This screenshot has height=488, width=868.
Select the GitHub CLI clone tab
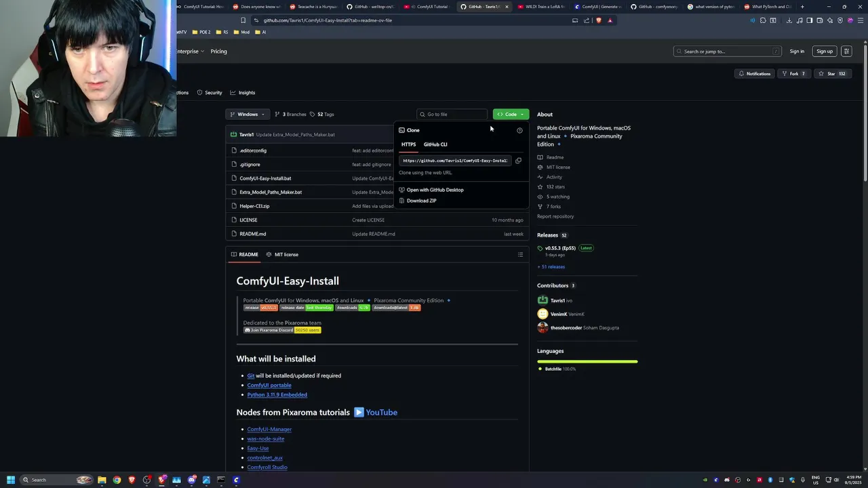[435, 144]
